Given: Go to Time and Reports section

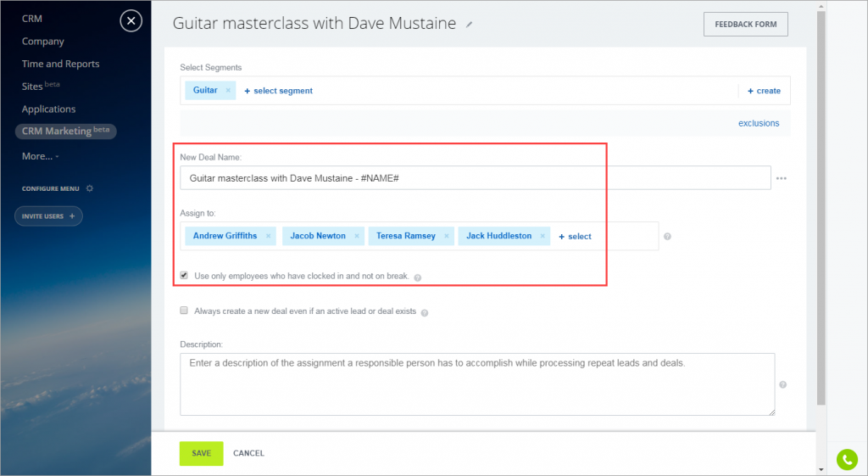Looking at the screenshot, I should pyautogui.click(x=61, y=64).
